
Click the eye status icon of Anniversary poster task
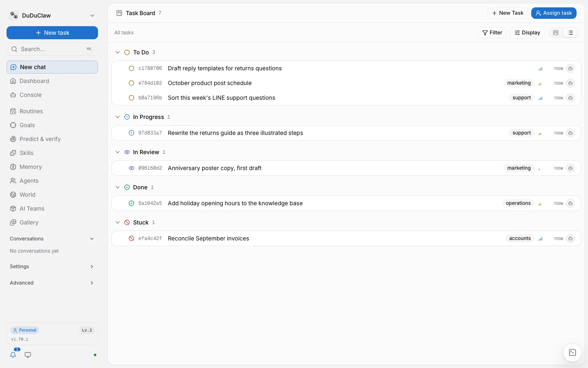(x=131, y=168)
